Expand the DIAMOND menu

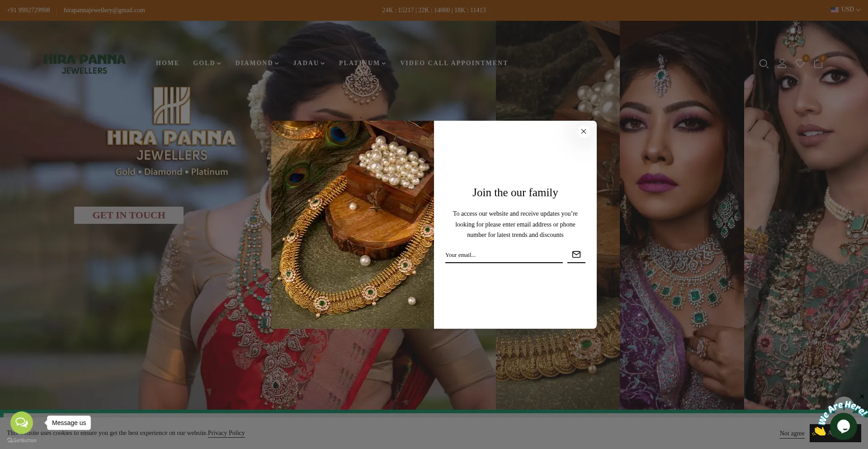tap(257, 63)
